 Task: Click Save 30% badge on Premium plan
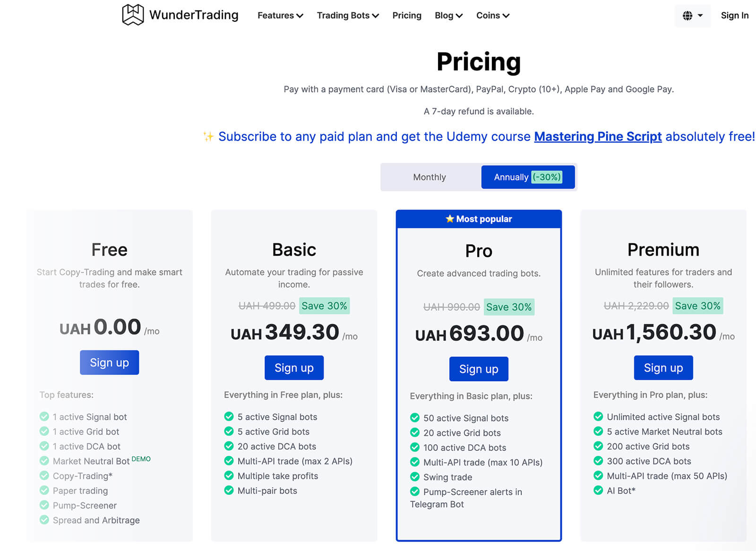(697, 305)
